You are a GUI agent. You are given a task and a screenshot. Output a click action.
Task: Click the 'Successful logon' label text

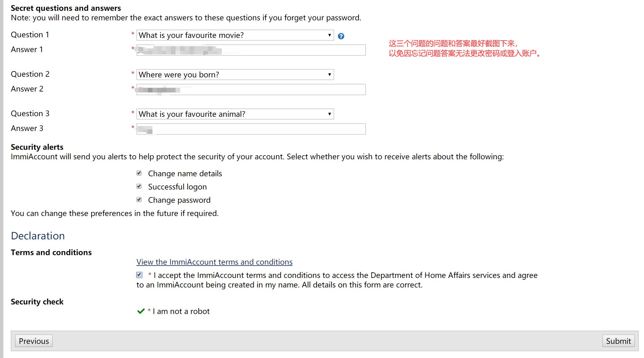coord(177,187)
